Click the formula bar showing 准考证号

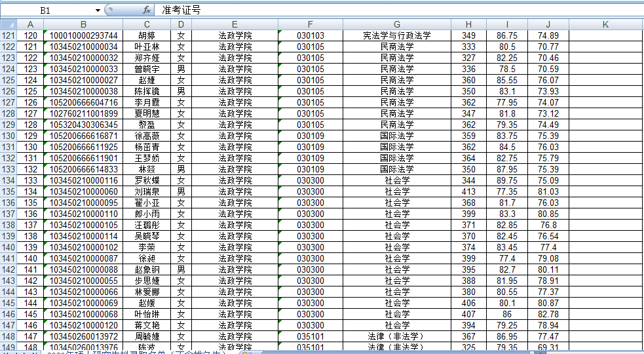[398, 10]
